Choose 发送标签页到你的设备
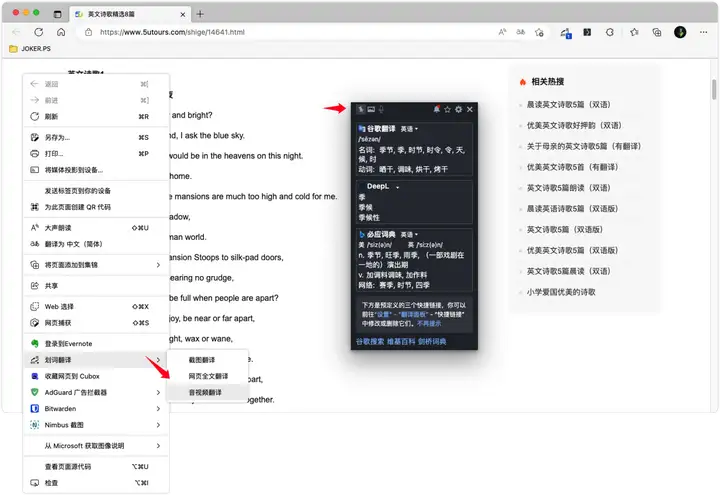The height and width of the screenshot is (495, 720). [96, 191]
